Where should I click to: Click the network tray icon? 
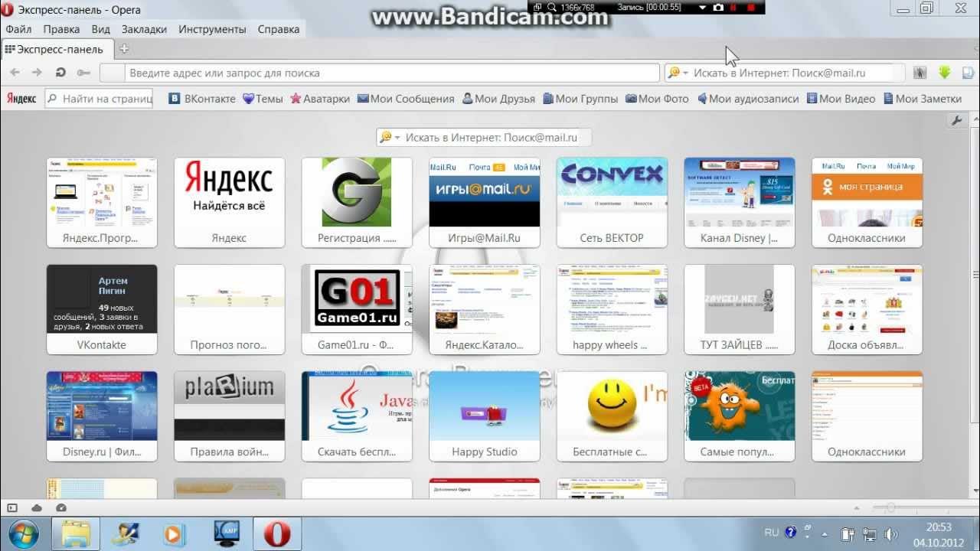coord(871,533)
